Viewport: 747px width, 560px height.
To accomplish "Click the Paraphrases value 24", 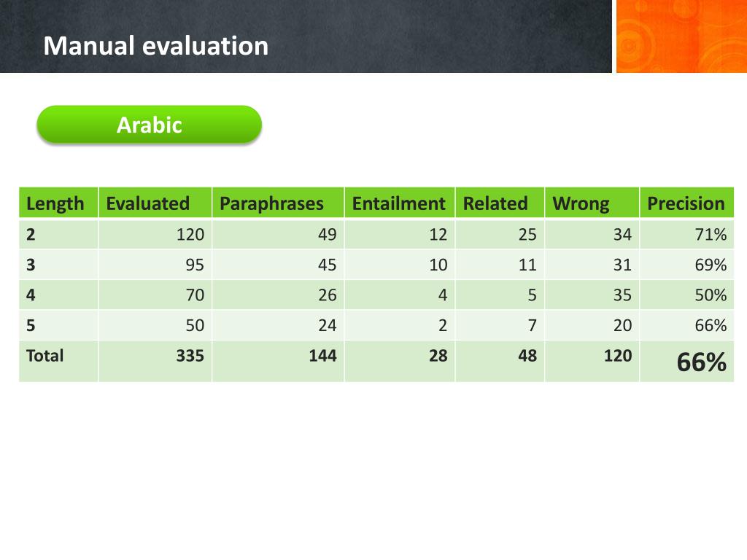I will tap(328, 325).
